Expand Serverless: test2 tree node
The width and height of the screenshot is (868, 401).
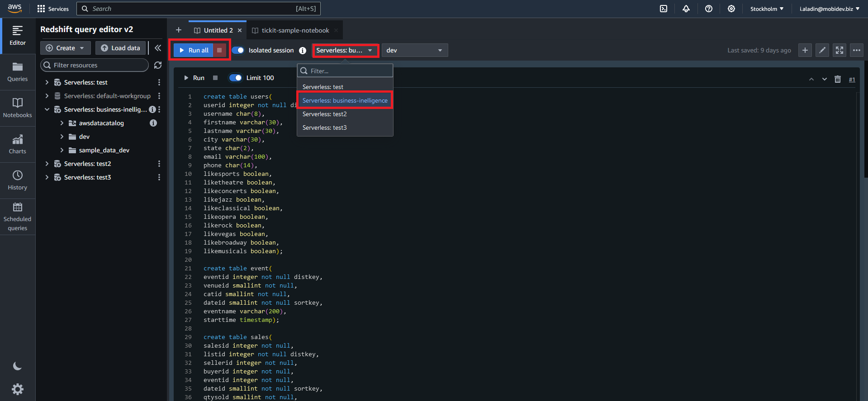click(x=47, y=164)
